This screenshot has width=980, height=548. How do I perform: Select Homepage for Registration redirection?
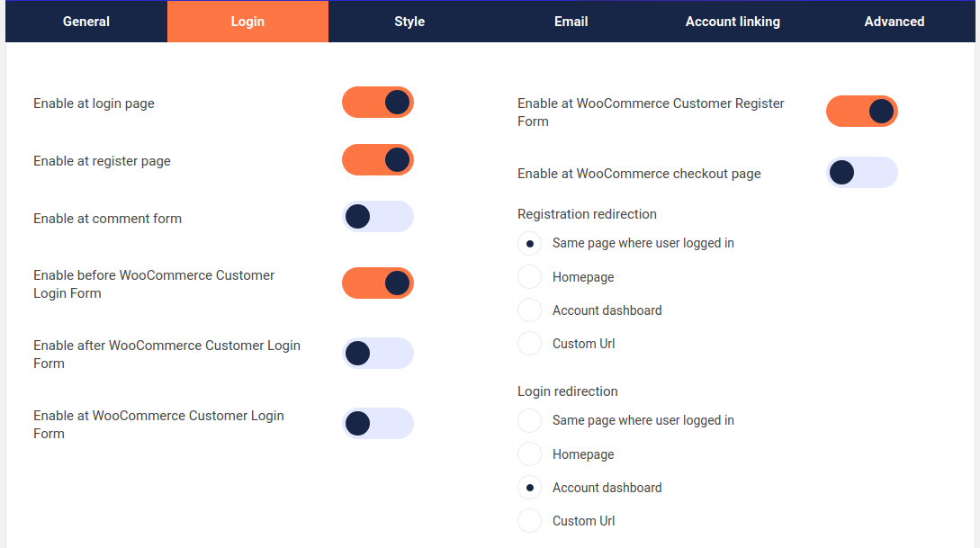pos(529,276)
